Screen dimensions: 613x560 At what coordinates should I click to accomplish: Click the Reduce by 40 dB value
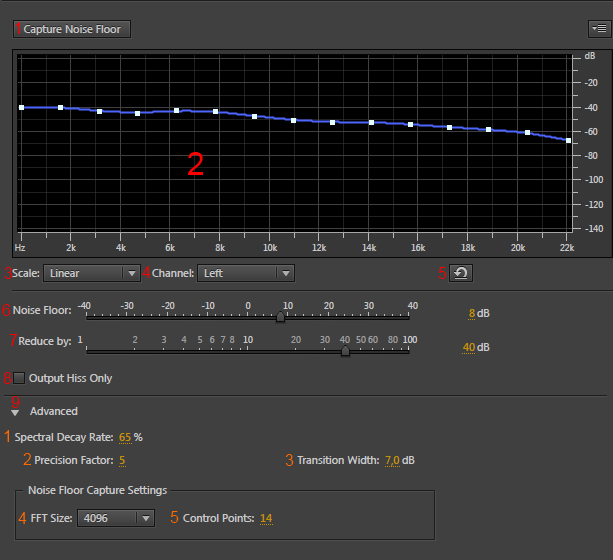468,348
